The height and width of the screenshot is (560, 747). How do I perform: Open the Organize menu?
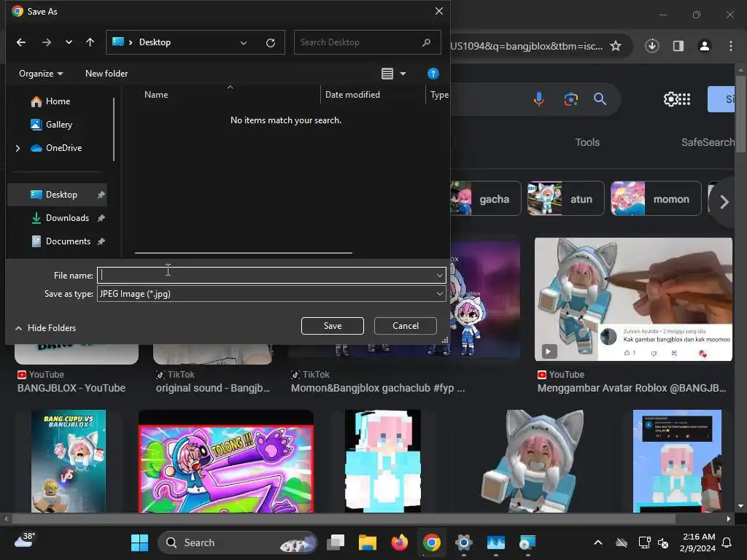click(41, 74)
